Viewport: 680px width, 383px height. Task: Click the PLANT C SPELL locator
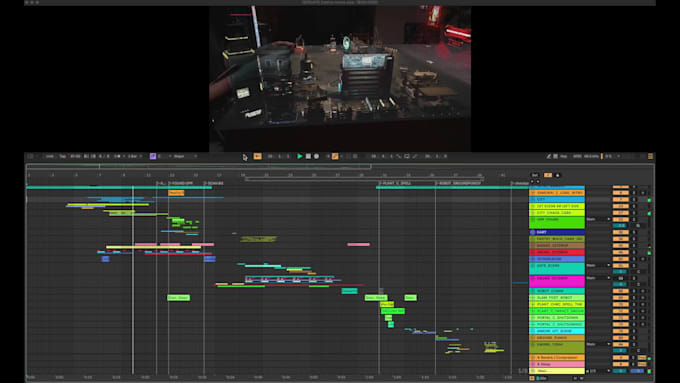[x=394, y=183]
